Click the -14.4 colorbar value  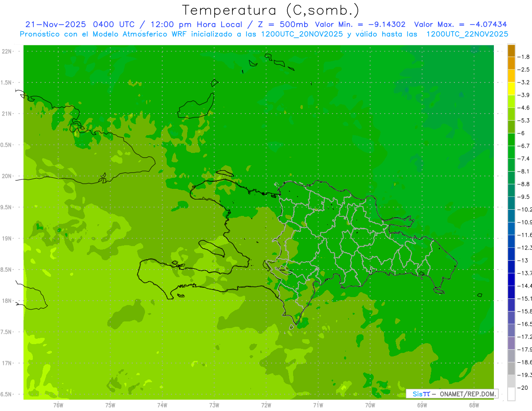(524, 286)
